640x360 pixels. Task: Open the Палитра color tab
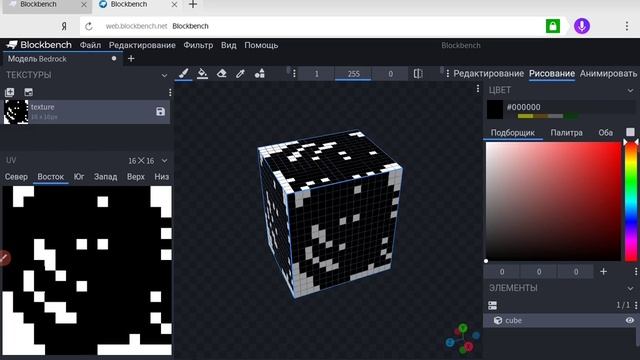[566, 133]
